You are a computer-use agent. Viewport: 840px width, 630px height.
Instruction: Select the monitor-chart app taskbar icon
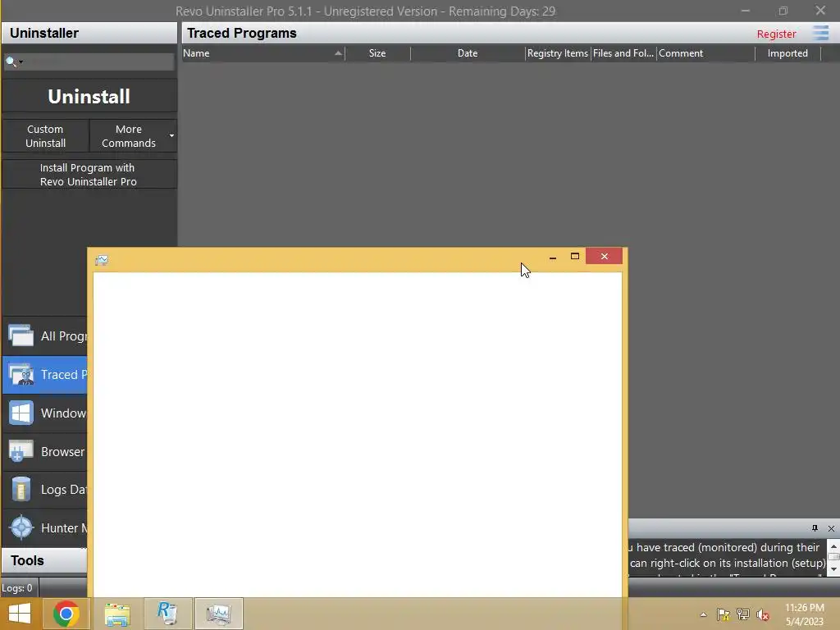pos(218,614)
